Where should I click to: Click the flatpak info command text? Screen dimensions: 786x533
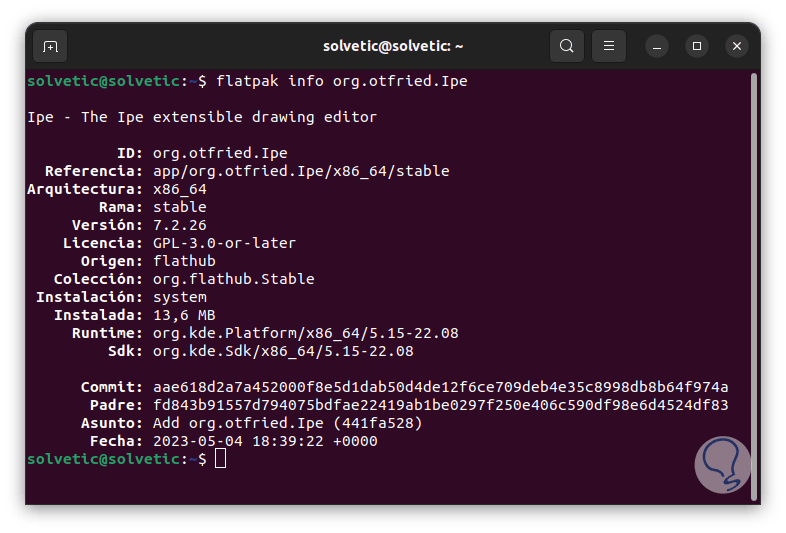(x=342, y=81)
